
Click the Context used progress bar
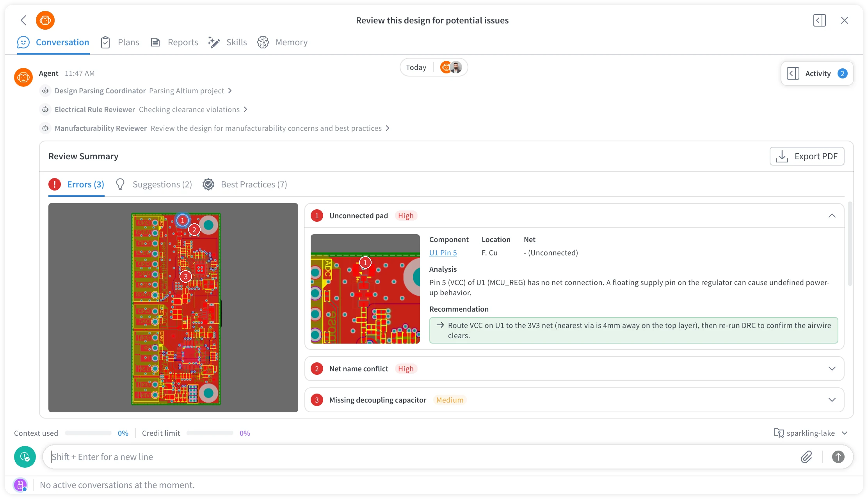click(x=88, y=433)
